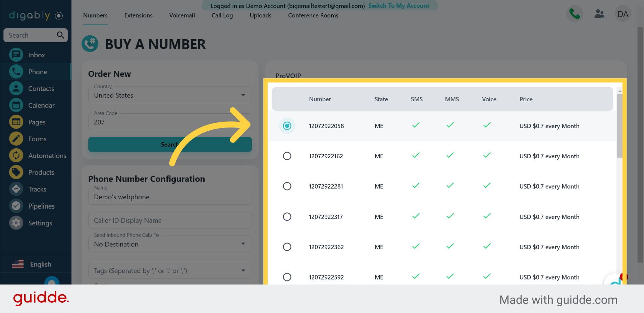Click the Switch To My Account link
644x313 pixels.
click(x=398, y=6)
